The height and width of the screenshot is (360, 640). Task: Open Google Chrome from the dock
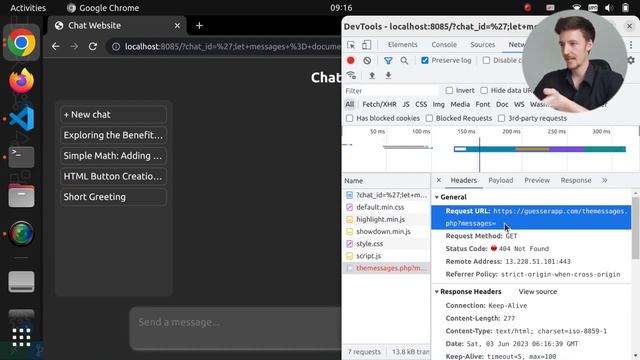point(21,42)
